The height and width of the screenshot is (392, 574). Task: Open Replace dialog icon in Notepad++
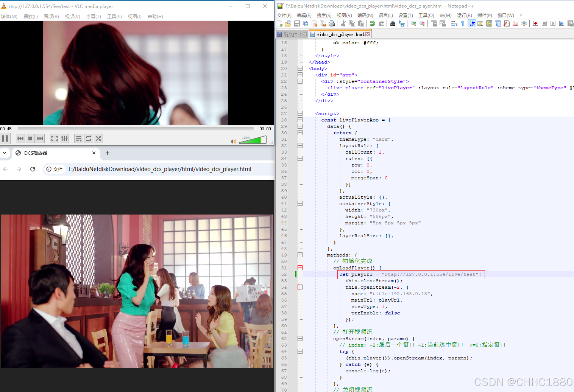(402, 23)
